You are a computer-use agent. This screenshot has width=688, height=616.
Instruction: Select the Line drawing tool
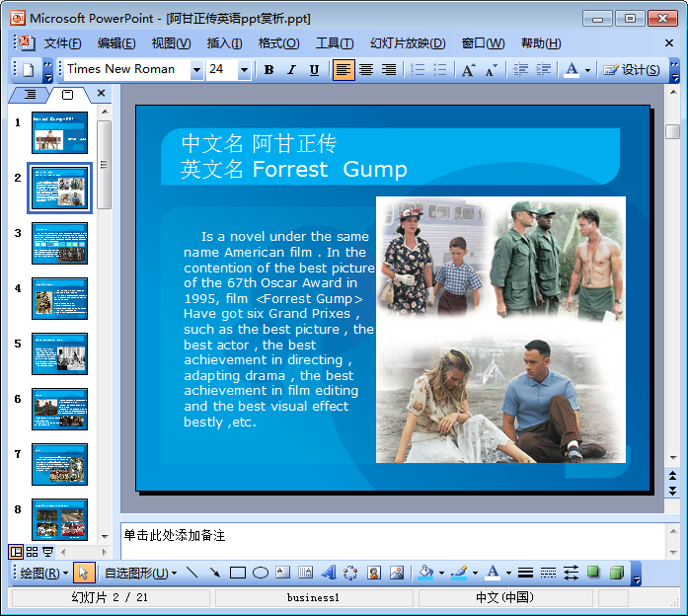192,573
